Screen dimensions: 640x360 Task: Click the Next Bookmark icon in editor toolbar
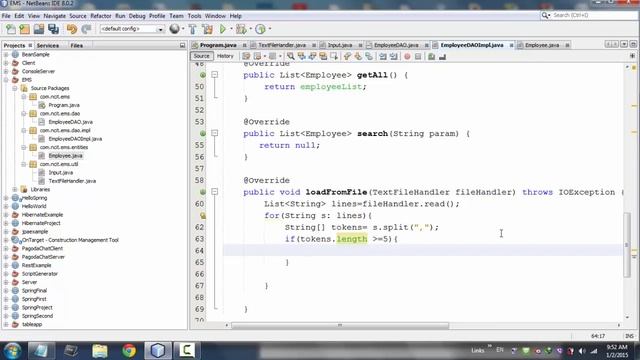(x=358, y=56)
